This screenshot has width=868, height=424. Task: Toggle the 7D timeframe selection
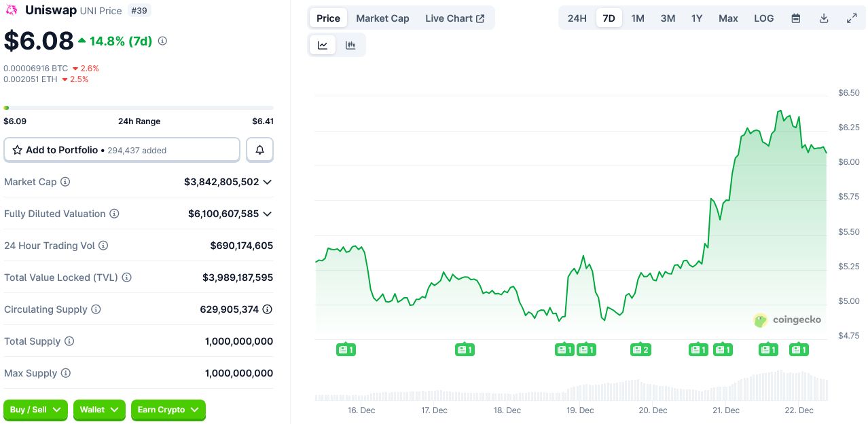coord(609,18)
